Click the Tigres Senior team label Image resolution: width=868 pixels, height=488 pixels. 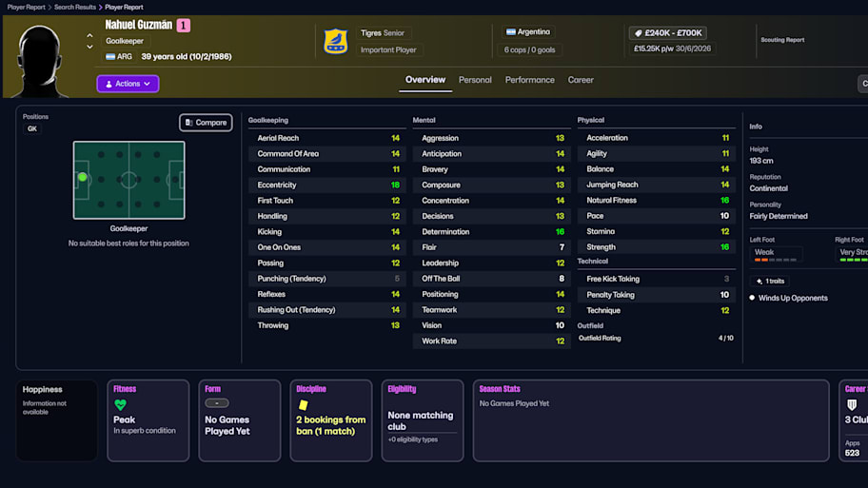382,33
